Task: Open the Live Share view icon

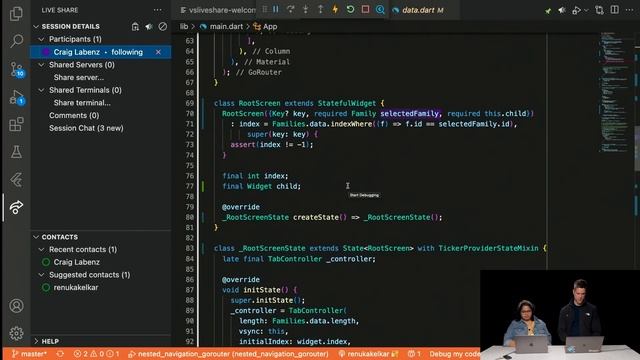Action: click(16, 207)
